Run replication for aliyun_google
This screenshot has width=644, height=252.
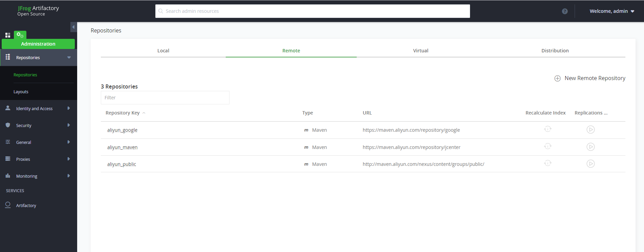click(x=591, y=130)
